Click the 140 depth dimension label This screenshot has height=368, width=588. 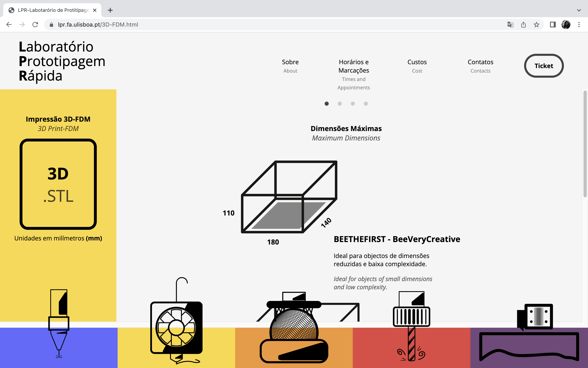pos(326,222)
